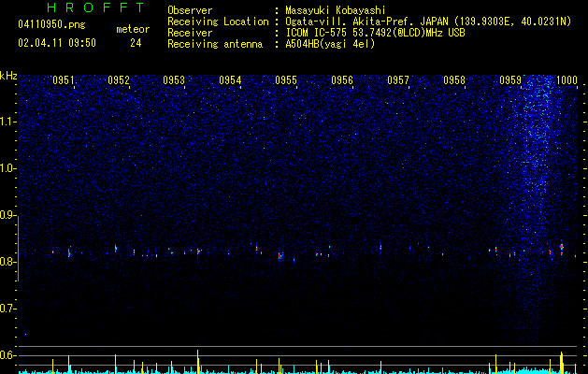Click the 0951 time marker
Image resolution: width=588 pixels, height=374 pixels.
tap(64, 80)
